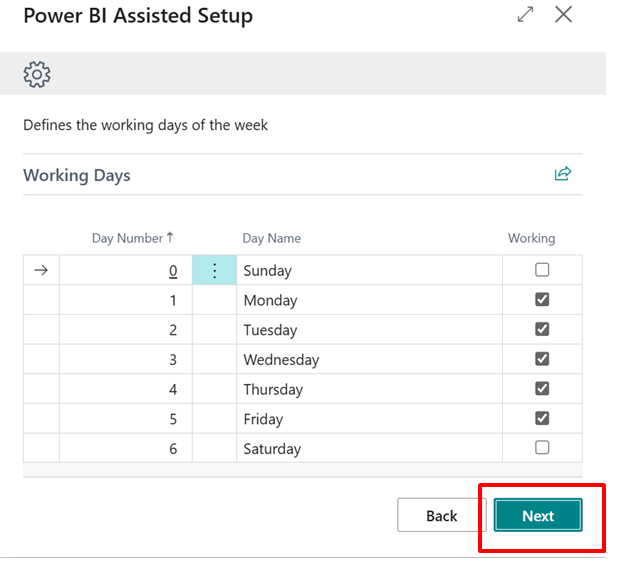Image resolution: width=620 pixels, height=561 pixels.
Task: Select day number 5 cell
Action: click(x=126, y=419)
